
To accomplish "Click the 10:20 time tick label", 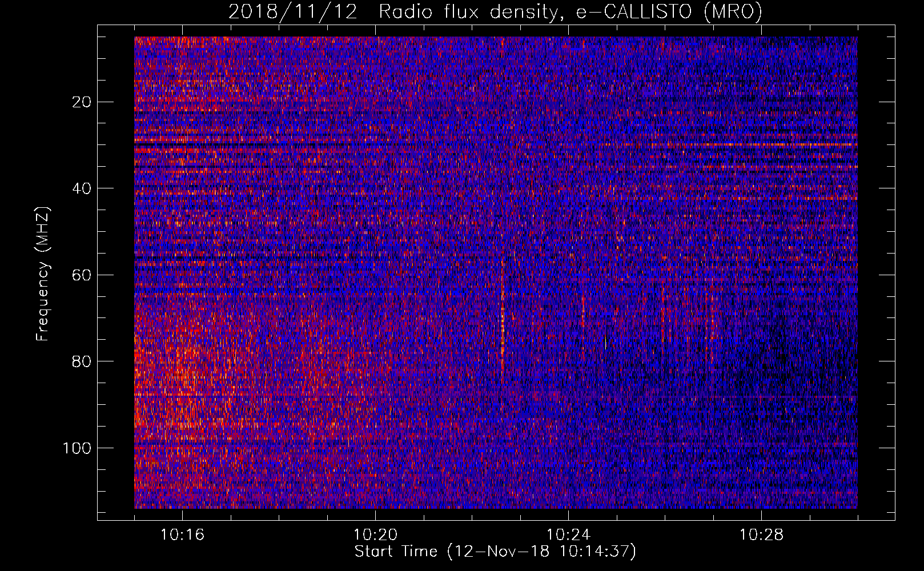I will coord(375,535).
